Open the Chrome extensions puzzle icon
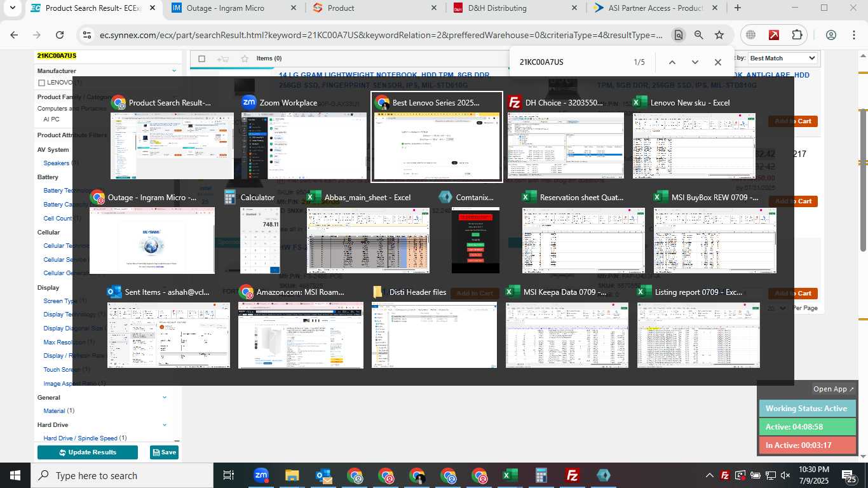868x488 pixels. click(797, 35)
